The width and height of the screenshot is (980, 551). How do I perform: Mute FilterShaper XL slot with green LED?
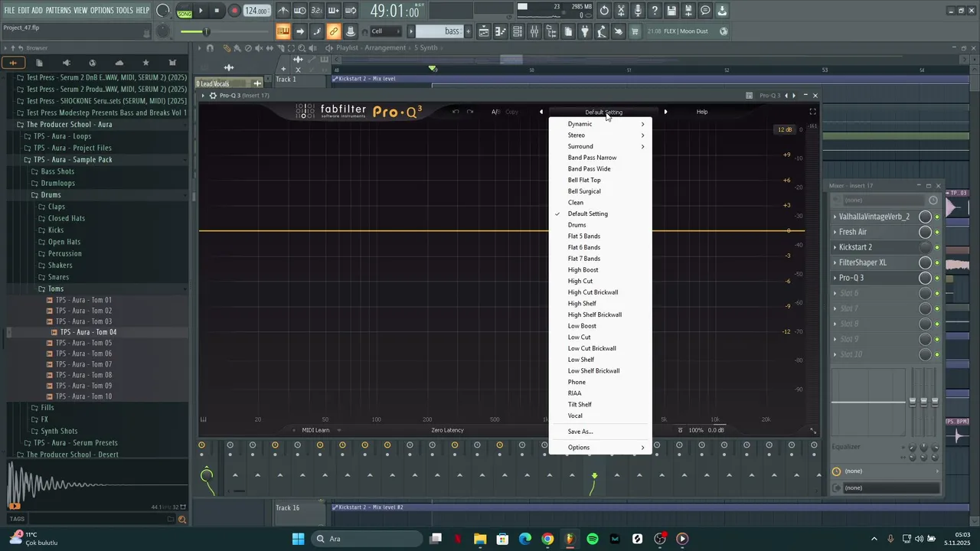937,263
